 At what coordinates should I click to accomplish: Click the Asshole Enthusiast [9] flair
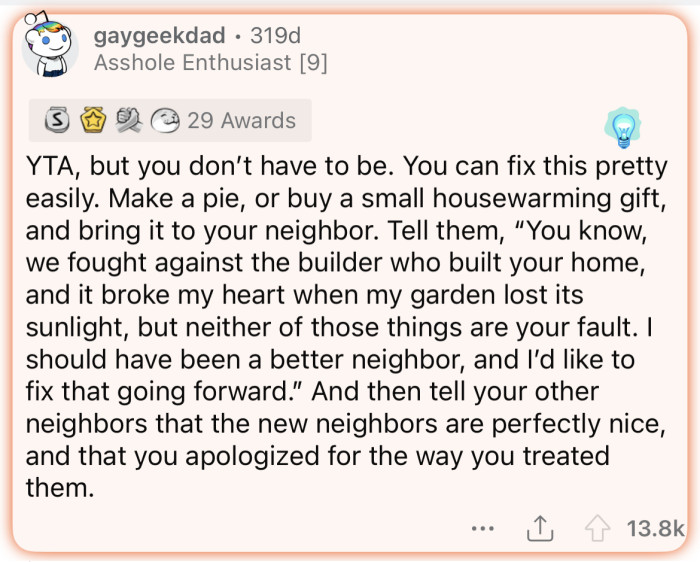click(210, 63)
